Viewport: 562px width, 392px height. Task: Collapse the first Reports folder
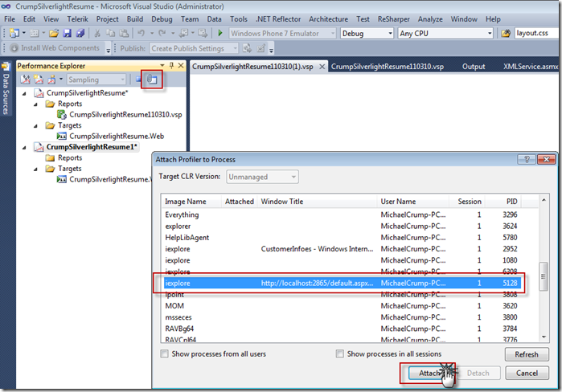(x=35, y=104)
